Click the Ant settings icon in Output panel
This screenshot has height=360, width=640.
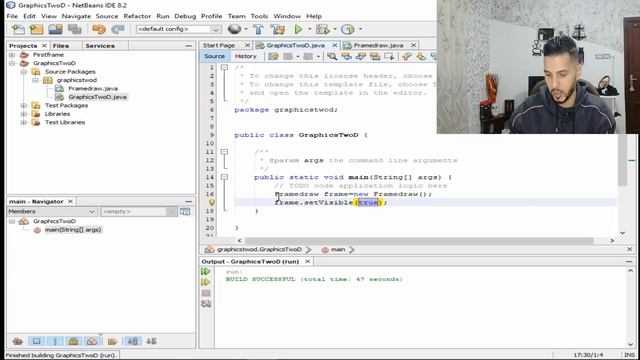point(206,304)
